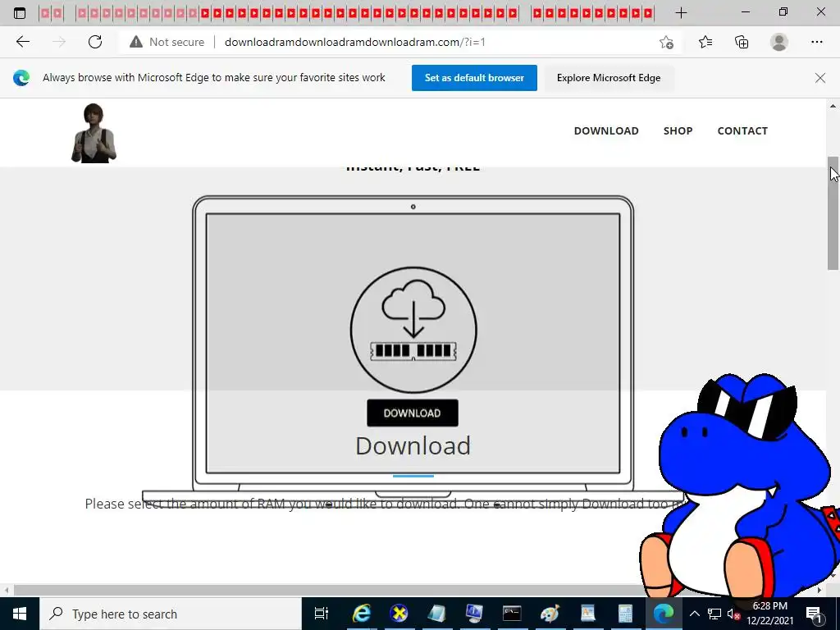The image size is (840, 630).
Task: Open Internet Explorer from the taskbar
Action: point(362,614)
